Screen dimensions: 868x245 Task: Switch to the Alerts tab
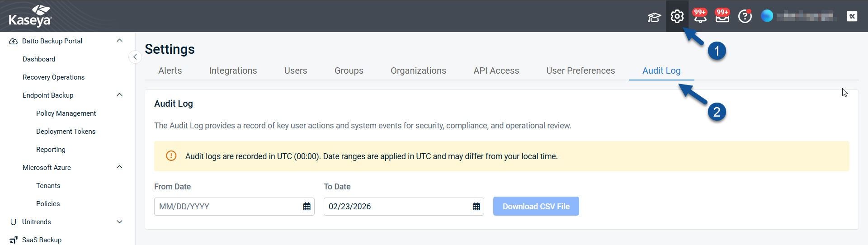[170, 71]
